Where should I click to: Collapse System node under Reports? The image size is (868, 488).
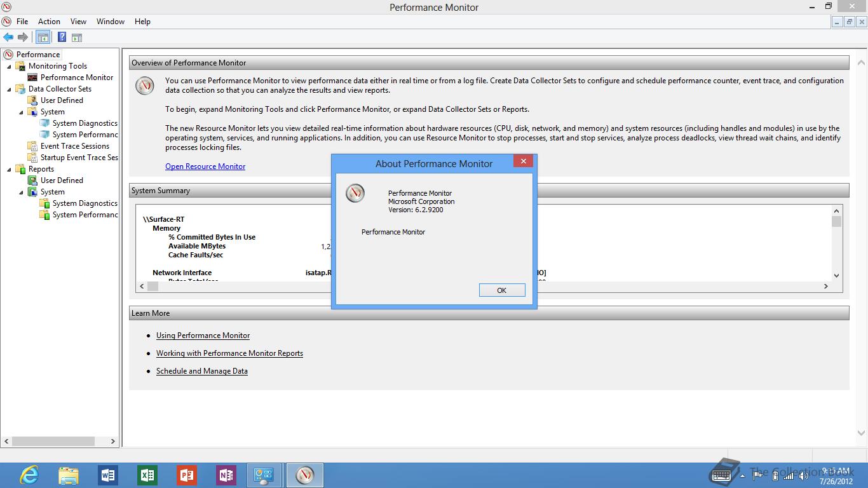21,192
